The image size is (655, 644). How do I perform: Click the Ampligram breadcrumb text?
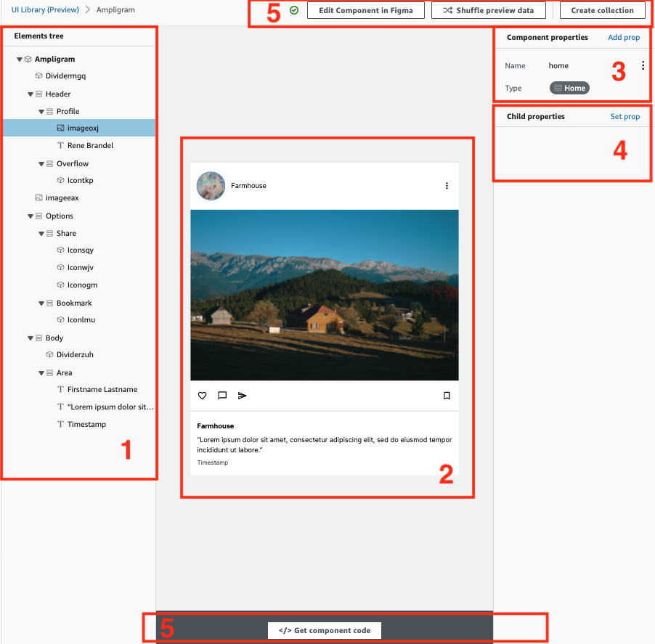(x=115, y=9)
